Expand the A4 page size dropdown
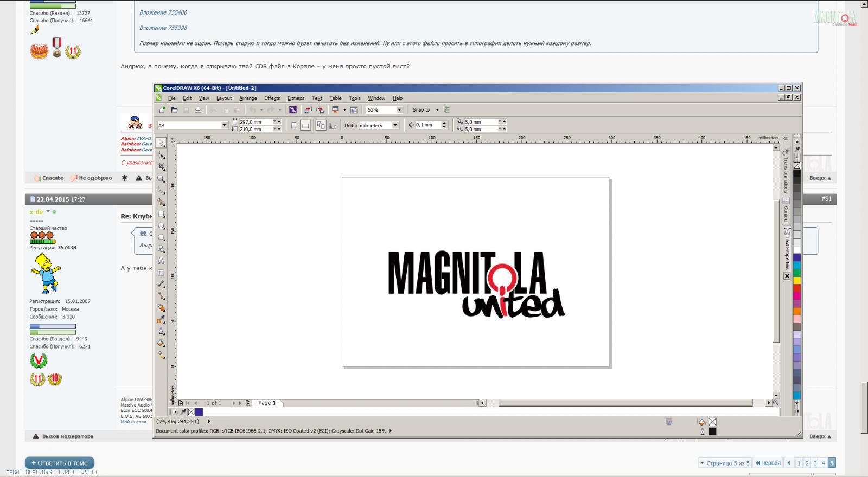Screen dimensions: 868x477 click(224, 125)
